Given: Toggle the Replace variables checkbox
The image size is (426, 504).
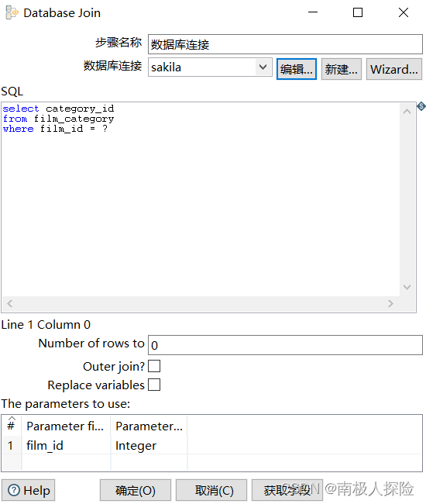Looking at the screenshot, I should [154, 385].
